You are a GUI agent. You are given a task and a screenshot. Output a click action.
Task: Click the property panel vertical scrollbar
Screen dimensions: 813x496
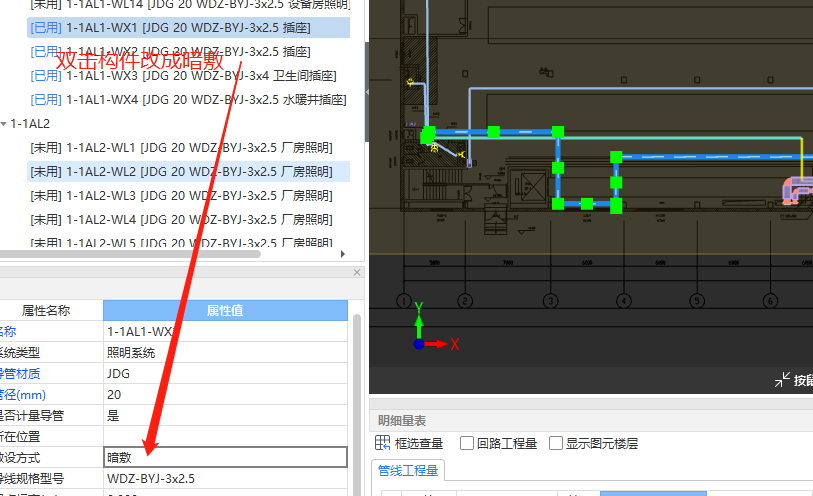(x=357, y=404)
